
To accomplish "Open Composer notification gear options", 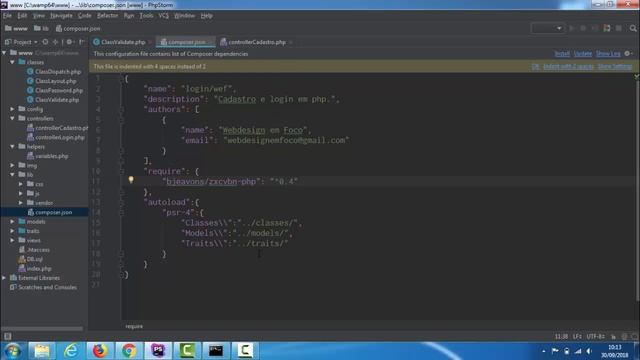I will pos(627,53).
